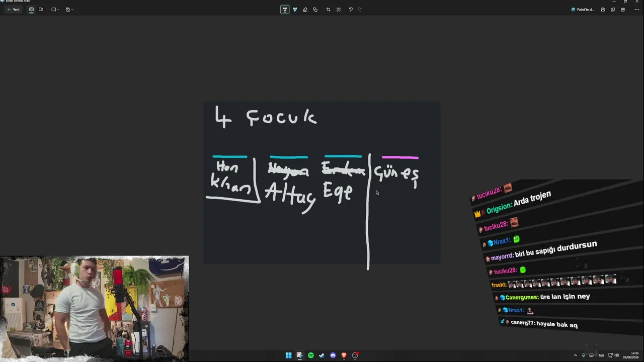The width and height of the screenshot is (644, 362).
Task: Open the shapes tool
Action: [x=315, y=10]
